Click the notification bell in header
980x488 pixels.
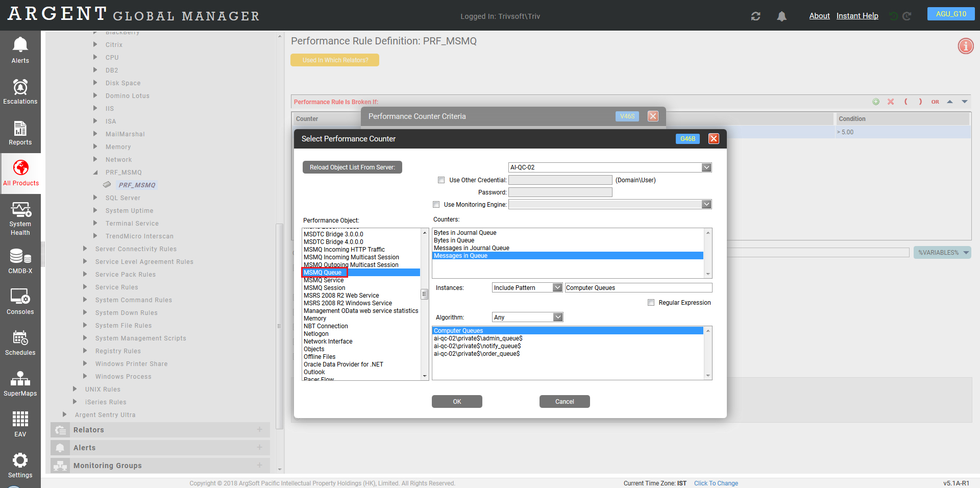tap(781, 16)
